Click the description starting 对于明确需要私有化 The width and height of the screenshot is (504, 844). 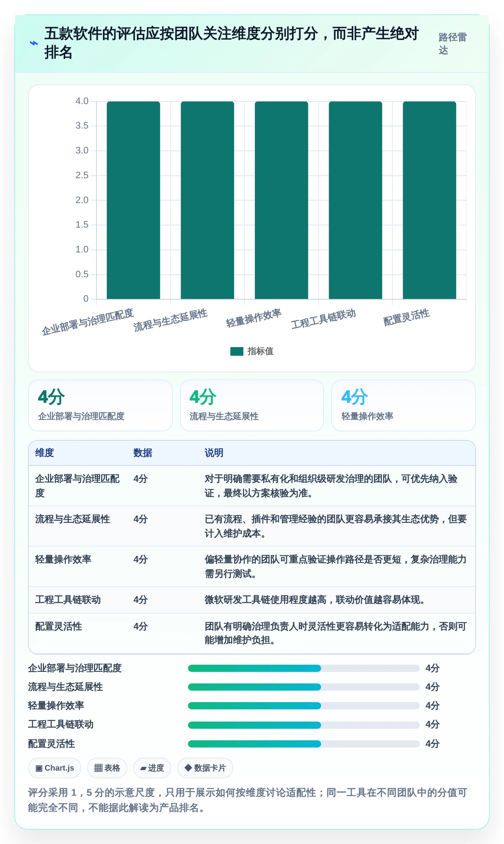[x=331, y=486]
